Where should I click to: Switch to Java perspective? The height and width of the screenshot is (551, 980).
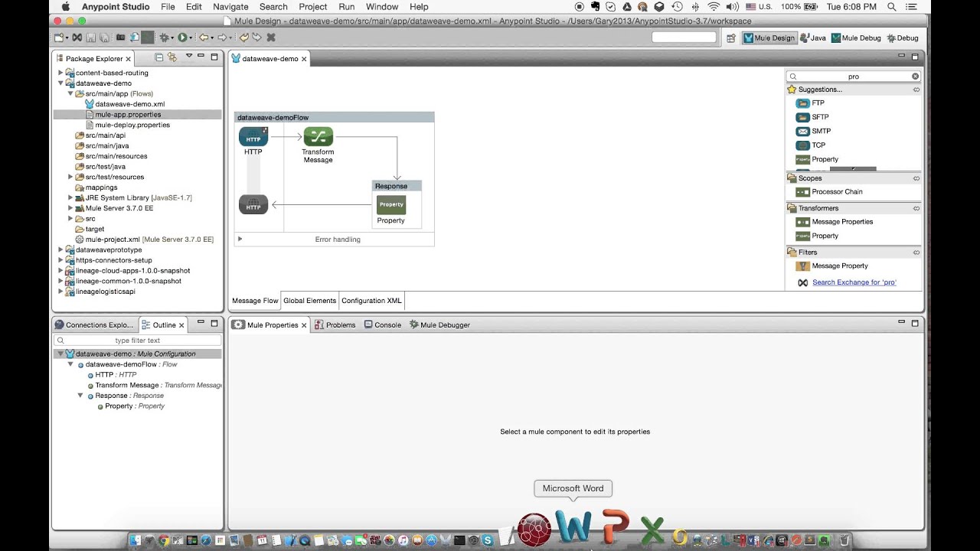[x=813, y=37]
